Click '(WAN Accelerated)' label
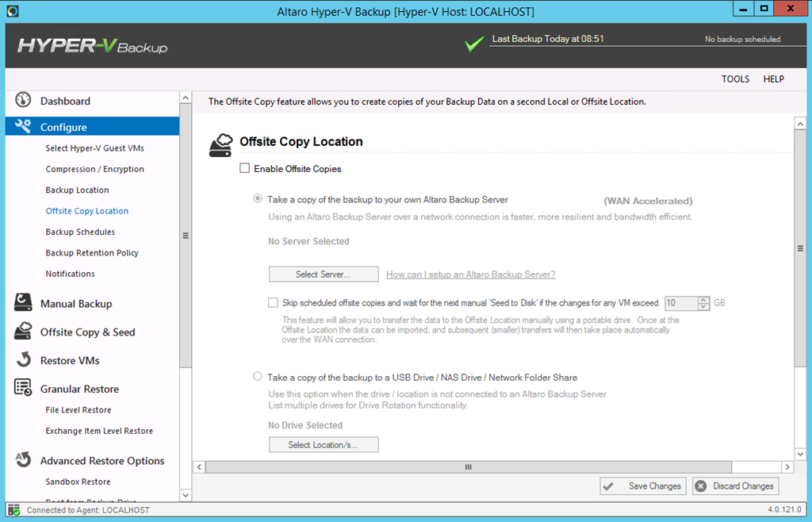Screen dimensions: 812x522 coord(649,201)
